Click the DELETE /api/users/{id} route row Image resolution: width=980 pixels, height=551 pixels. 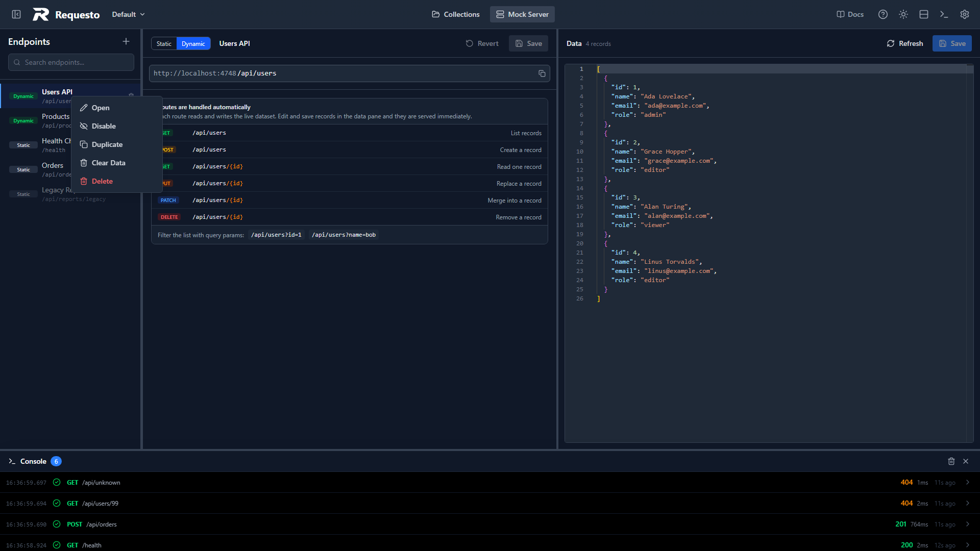(x=350, y=217)
